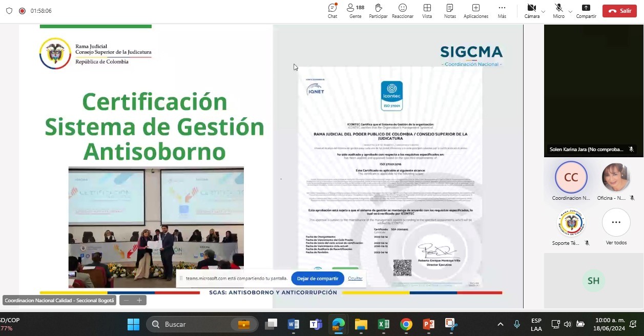This screenshot has height=336, width=644.
Task: Select Coordinacion N... participant avatar CC
Action: pyautogui.click(x=571, y=177)
